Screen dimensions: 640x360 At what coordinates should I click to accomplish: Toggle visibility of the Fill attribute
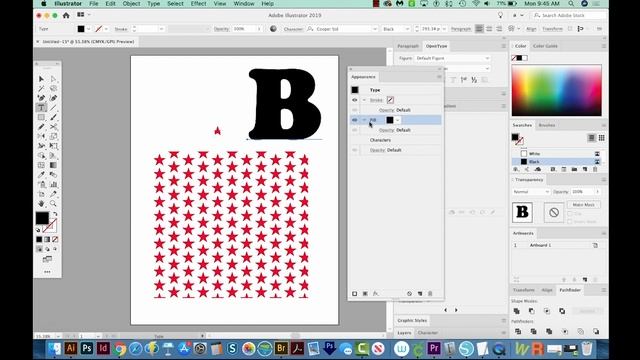(x=355, y=120)
